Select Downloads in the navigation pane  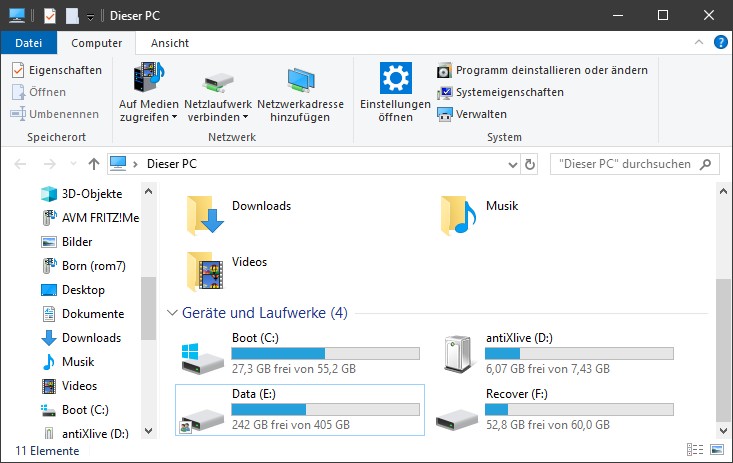(82, 338)
